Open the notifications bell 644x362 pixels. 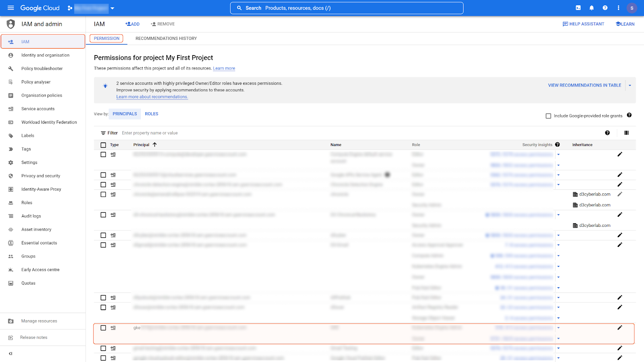coord(591,8)
